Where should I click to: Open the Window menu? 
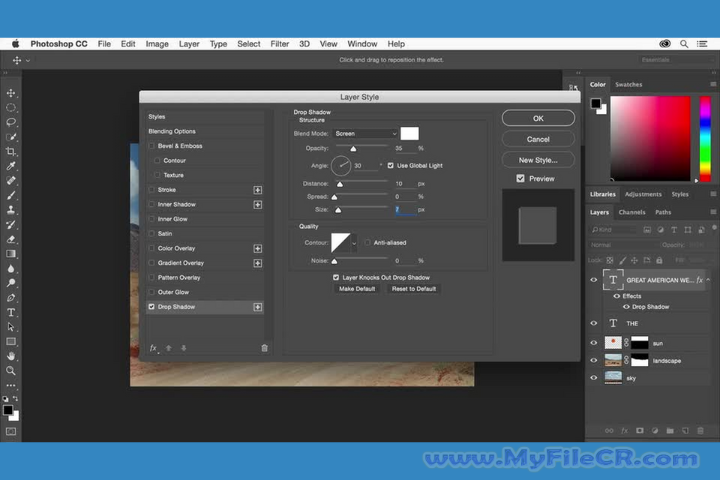(x=362, y=44)
